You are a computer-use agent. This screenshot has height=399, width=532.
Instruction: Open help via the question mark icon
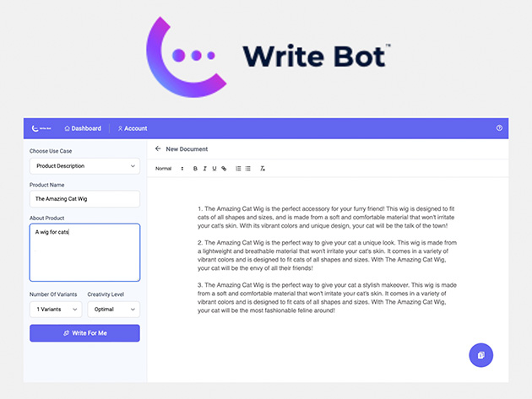point(499,128)
